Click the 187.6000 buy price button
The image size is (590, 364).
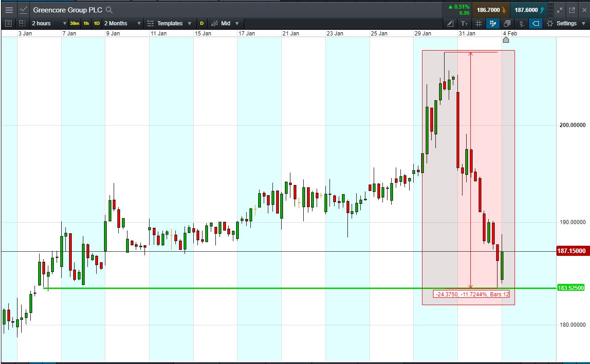tap(529, 10)
